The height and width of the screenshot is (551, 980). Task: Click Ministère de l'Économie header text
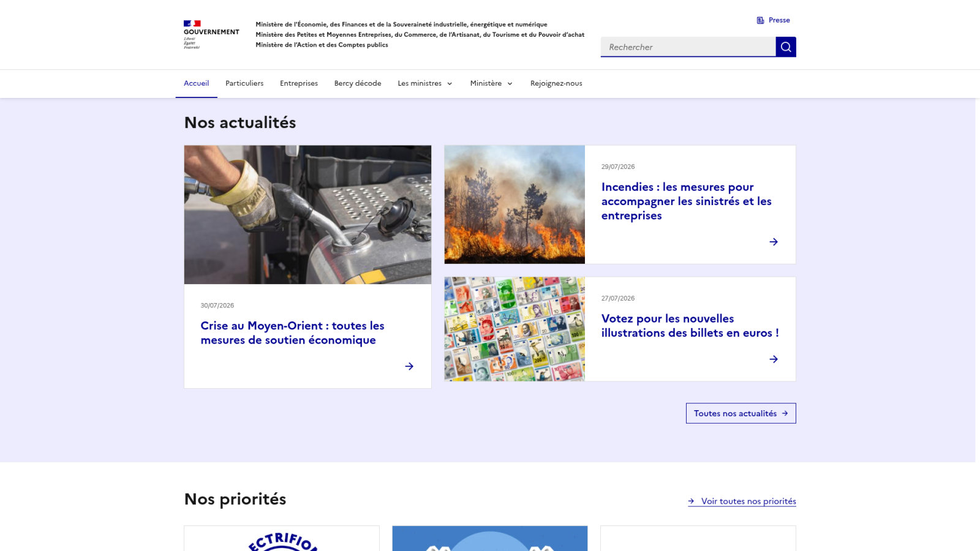[401, 24]
